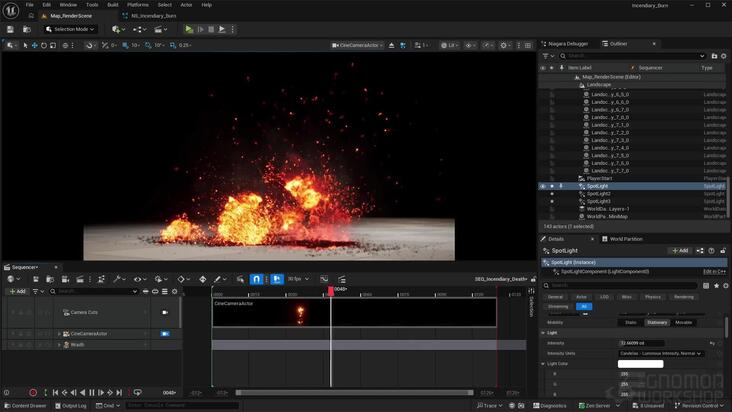Click the Outliner search field

pos(632,56)
